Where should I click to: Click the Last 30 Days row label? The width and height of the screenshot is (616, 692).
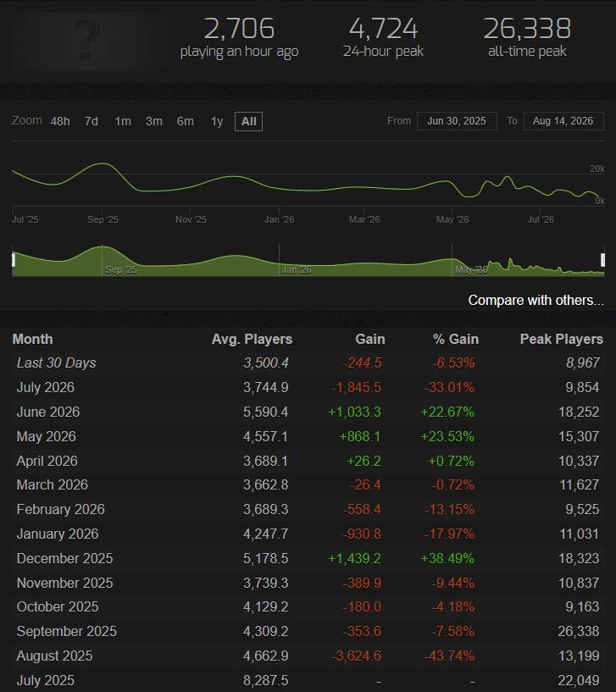[56, 363]
